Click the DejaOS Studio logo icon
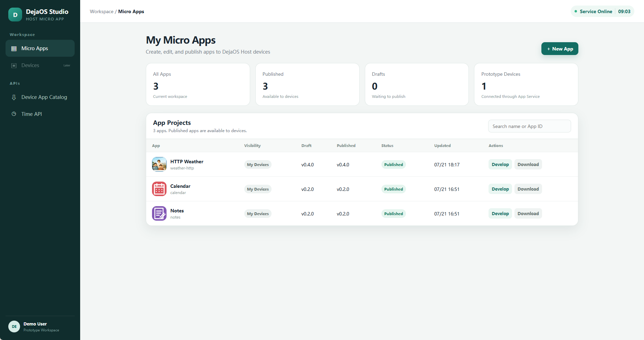The width and height of the screenshot is (644, 340). pos(15,15)
